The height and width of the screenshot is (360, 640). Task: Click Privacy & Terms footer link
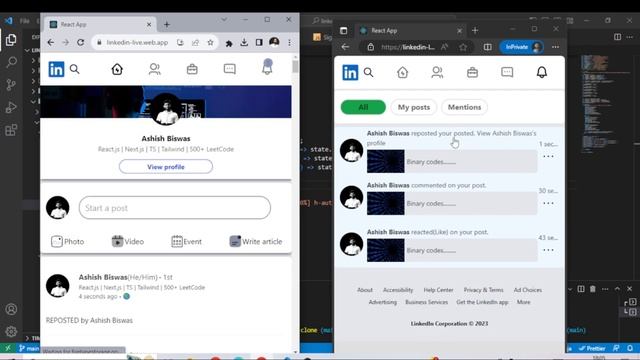point(483,290)
